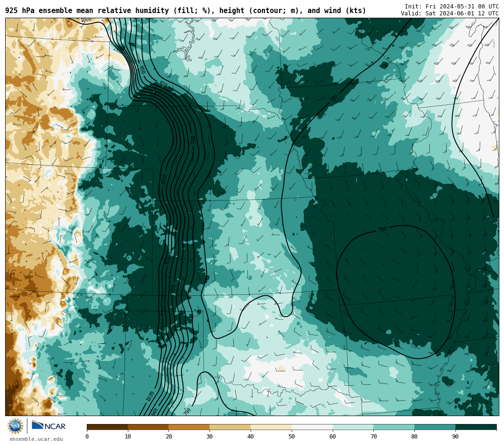Click the colorbar tick label 90
This screenshot has height=445, width=504.
(455, 436)
